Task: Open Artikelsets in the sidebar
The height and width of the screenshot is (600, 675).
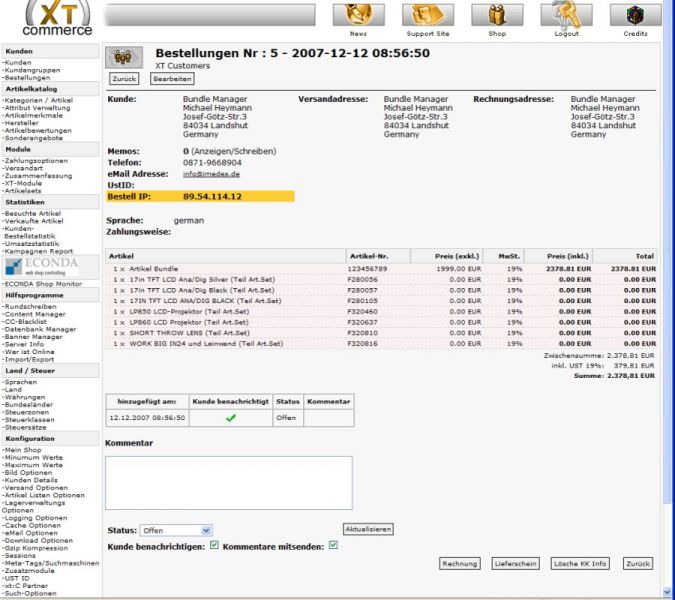Action: [x=22, y=191]
